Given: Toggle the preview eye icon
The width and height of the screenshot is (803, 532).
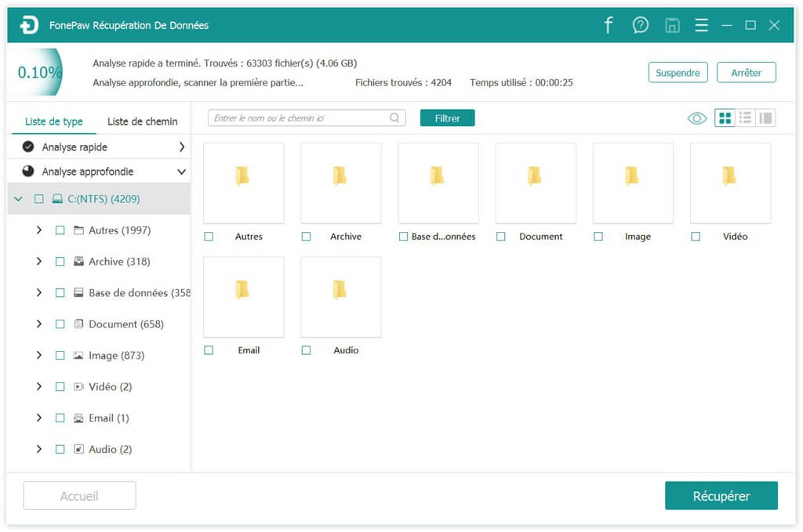Looking at the screenshot, I should click(696, 118).
